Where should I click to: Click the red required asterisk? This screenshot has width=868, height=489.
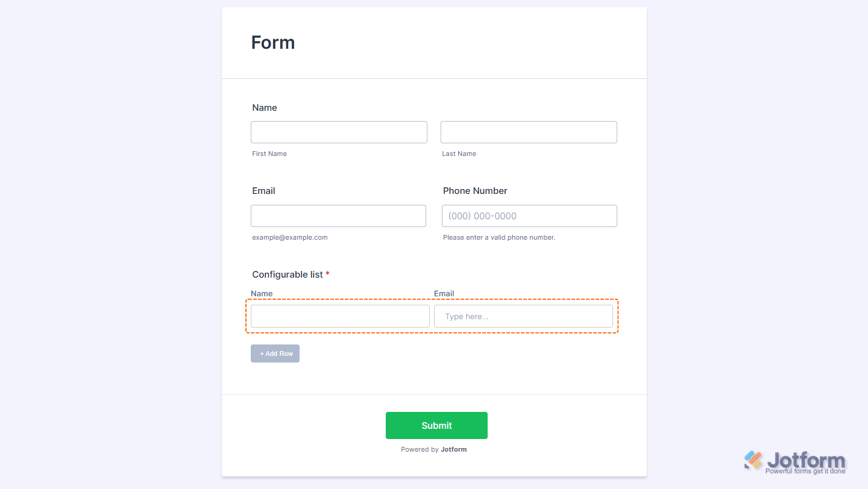(x=328, y=275)
